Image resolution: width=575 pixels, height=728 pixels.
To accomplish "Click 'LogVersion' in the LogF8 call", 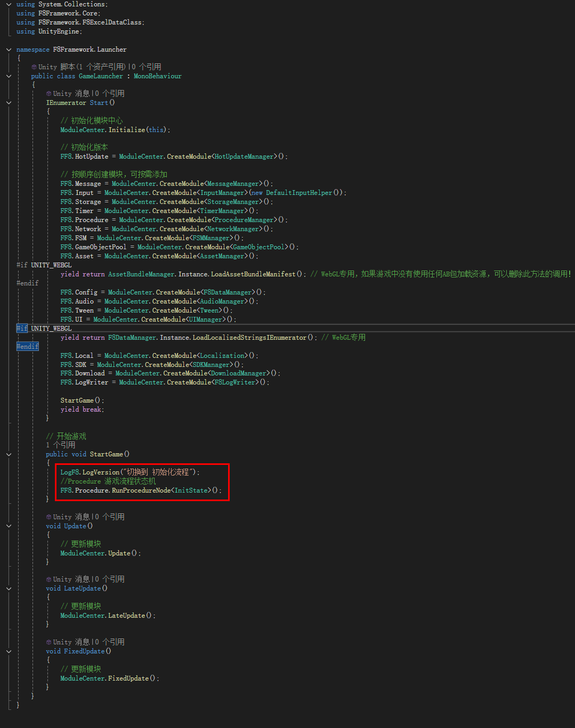I will pyautogui.click(x=101, y=472).
